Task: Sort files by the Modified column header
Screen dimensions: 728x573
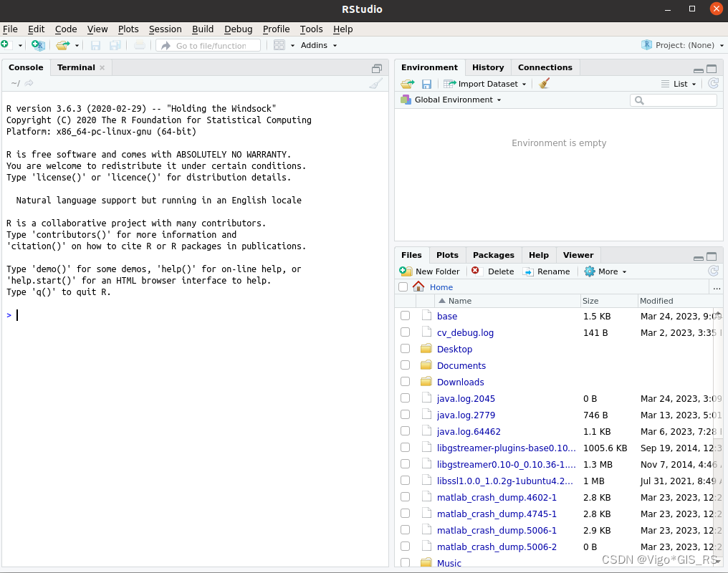Action: coord(680,301)
